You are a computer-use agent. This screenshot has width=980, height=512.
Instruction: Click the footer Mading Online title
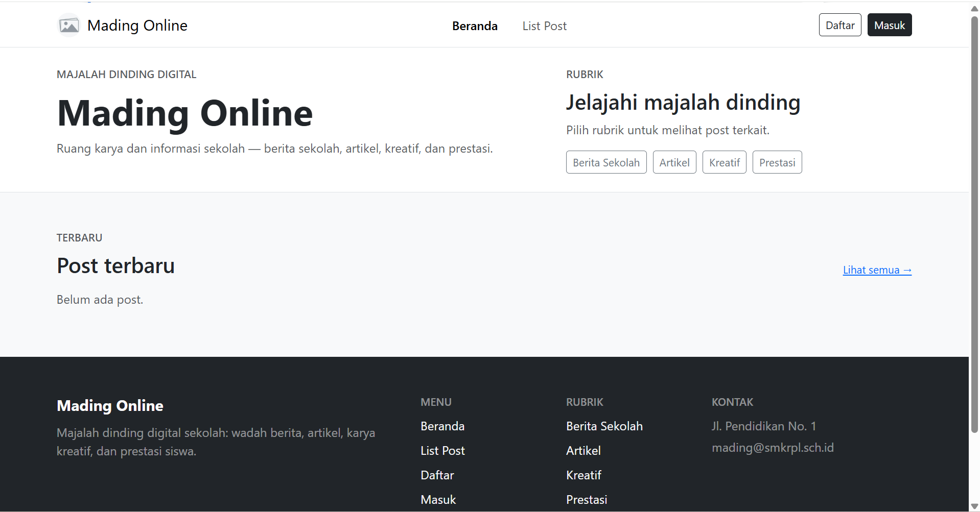(110, 406)
